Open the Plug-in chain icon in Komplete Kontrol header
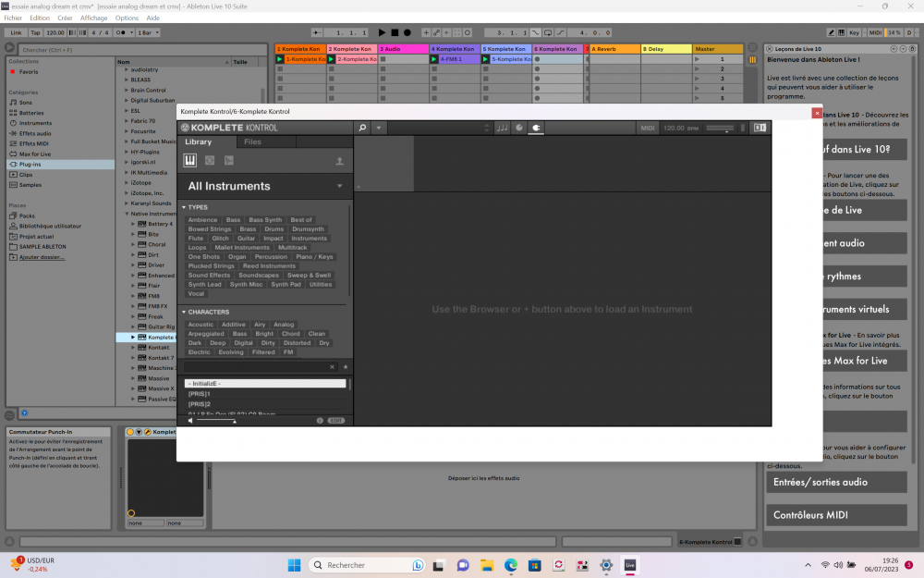This screenshot has width=924, height=578. point(519,128)
